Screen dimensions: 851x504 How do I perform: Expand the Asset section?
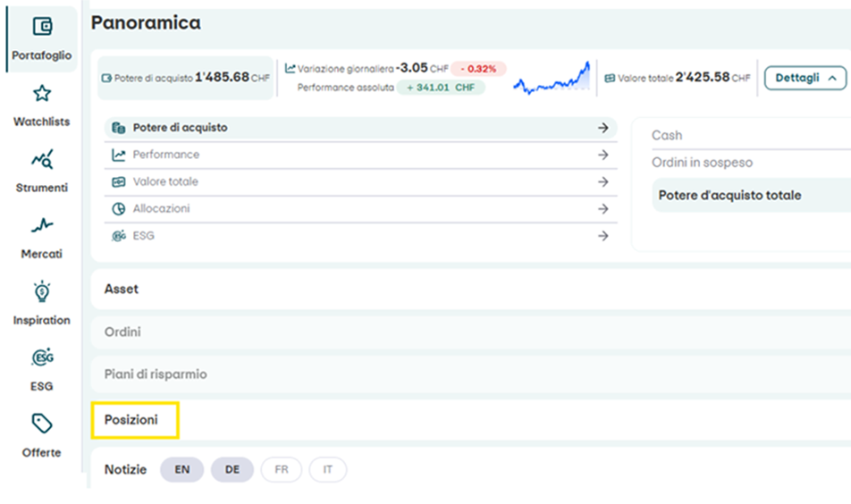[x=122, y=290]
